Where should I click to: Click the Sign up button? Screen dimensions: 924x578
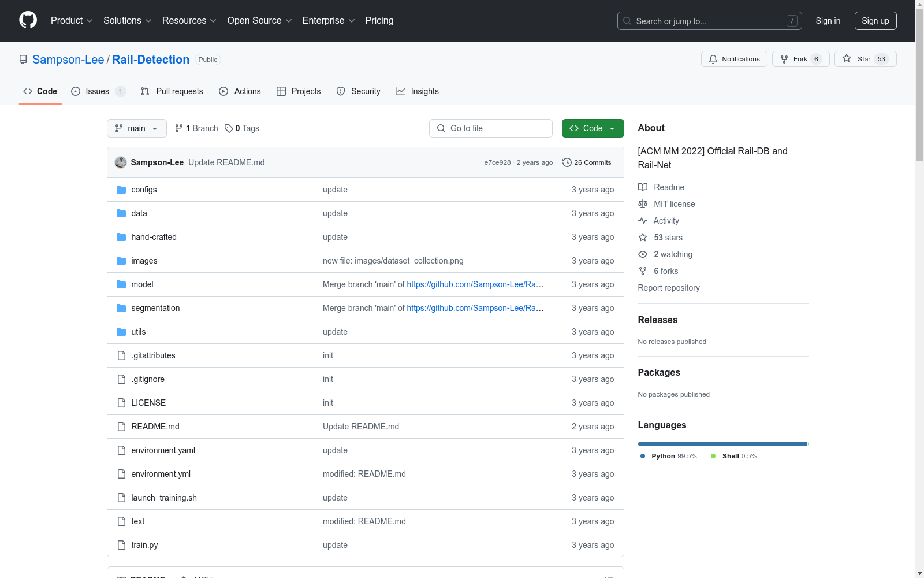875,21
